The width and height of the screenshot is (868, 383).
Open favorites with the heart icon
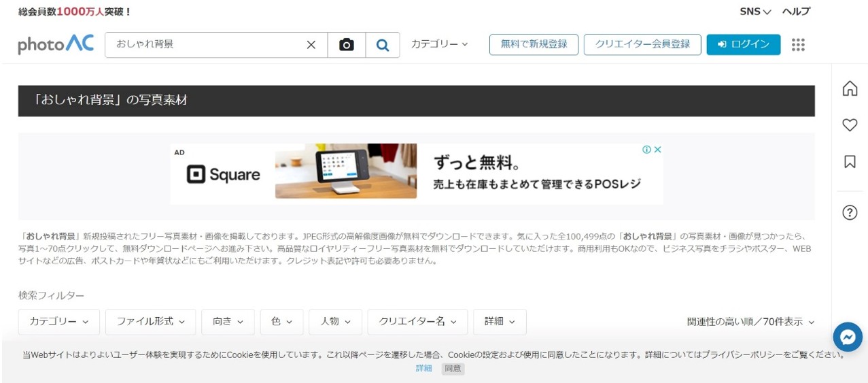[850, 125]
